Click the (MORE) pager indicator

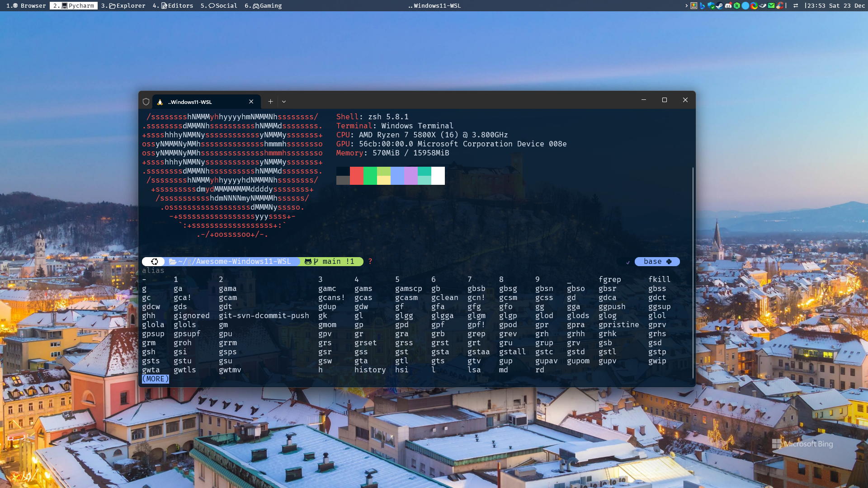(156, 379)
